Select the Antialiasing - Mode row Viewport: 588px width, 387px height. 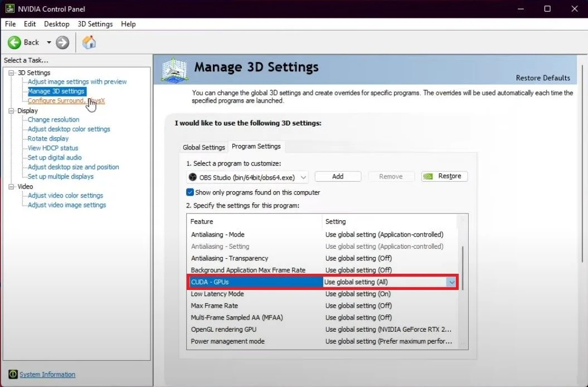(323, 235)
